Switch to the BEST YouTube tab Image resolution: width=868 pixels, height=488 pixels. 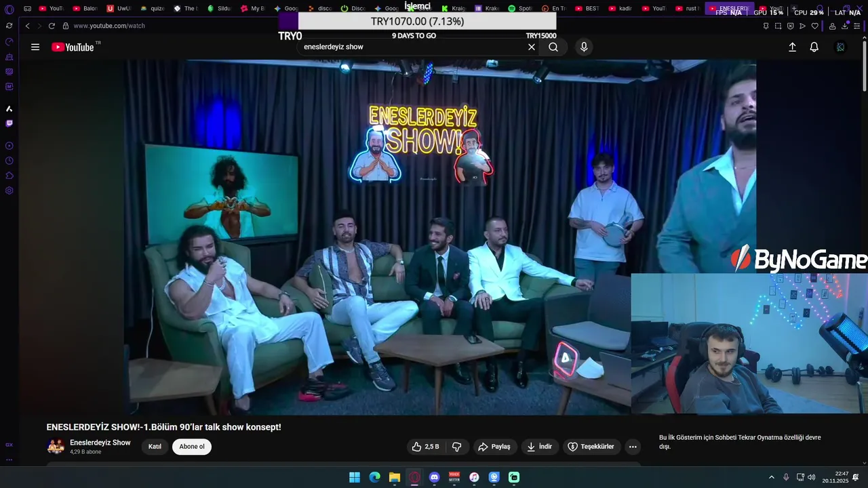point(589,9)
